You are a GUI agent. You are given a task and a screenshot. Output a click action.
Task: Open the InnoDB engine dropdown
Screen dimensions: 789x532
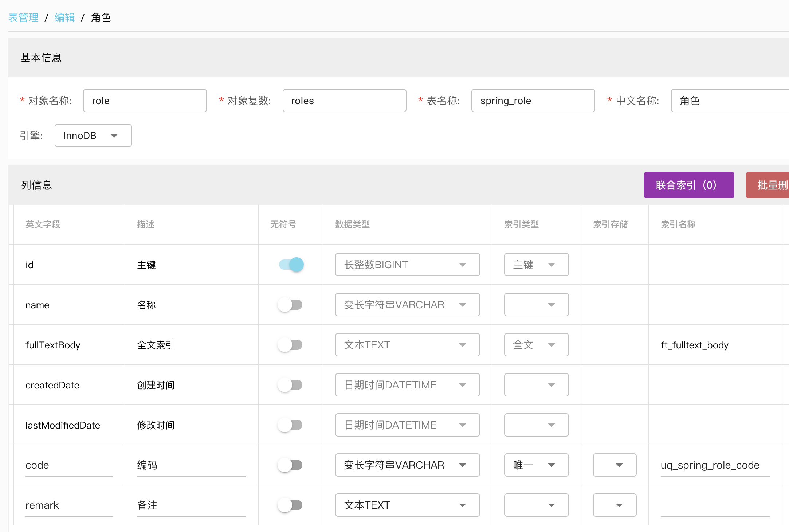click(x=93, y=136)
